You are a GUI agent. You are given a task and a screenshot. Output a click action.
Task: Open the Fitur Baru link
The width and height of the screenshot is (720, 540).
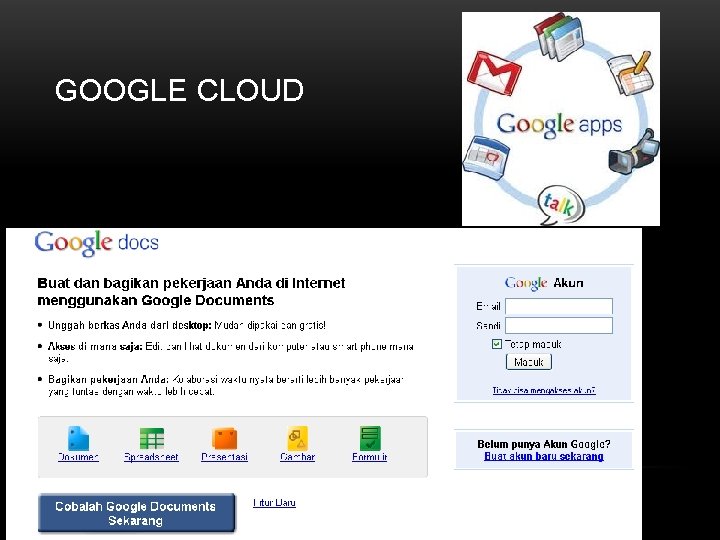274,503
